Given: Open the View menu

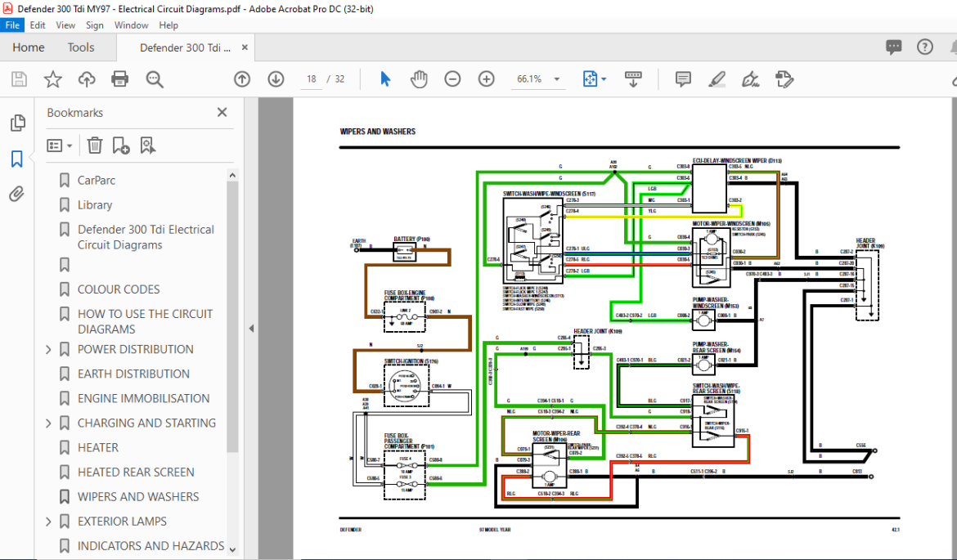Looking at the screenshot, I should [x=65, y=25].
